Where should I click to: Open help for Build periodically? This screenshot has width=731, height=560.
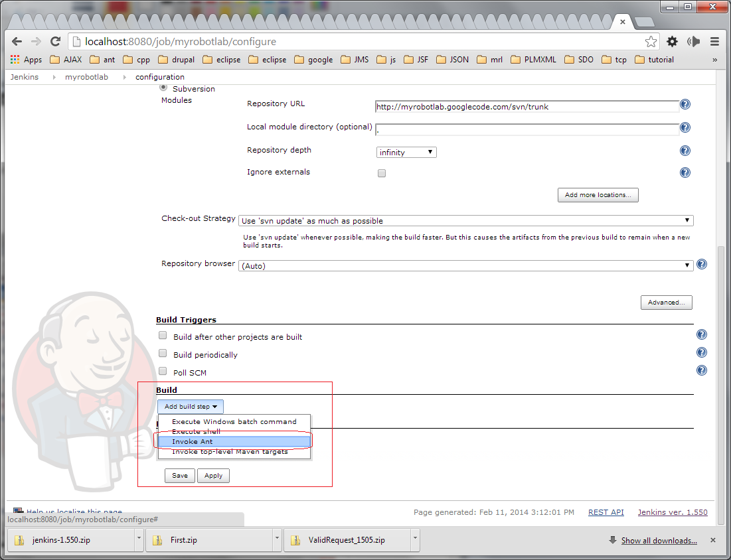tap(702, 352)
